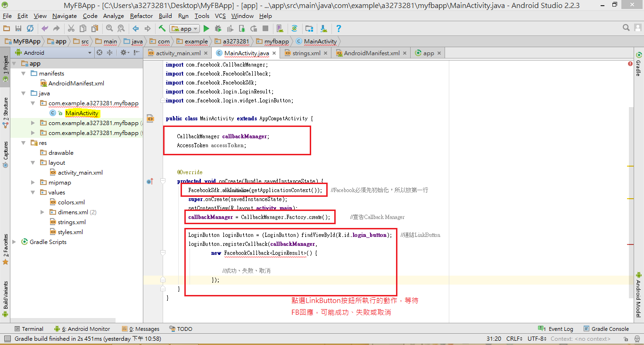
Task: Toggle the Structure tool window tab
Action: (x=5, y=112)
